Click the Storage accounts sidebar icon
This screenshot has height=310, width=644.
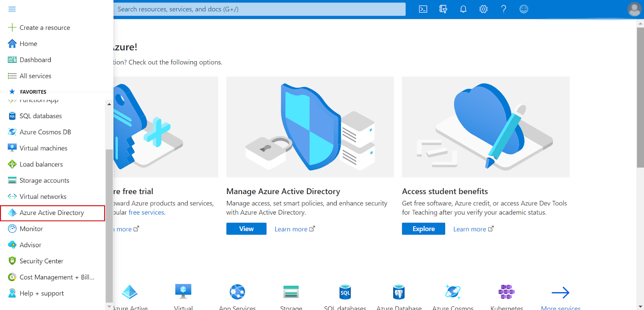tap(12, 180)
